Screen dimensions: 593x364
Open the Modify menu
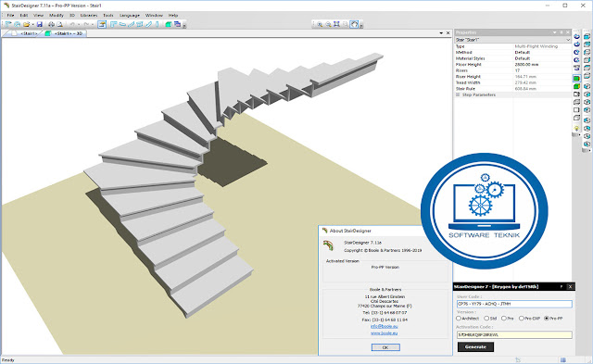click(57, 16)
